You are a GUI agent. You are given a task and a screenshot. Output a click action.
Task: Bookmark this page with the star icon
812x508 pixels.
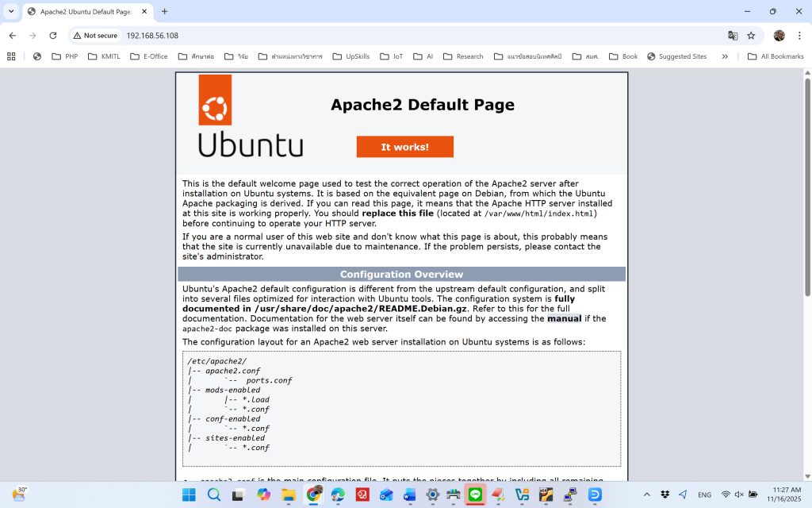click(751, 36)
